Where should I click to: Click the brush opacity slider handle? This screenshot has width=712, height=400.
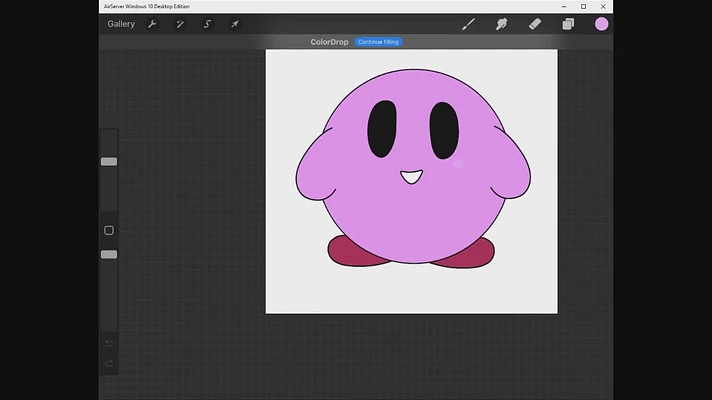point(109,255)
